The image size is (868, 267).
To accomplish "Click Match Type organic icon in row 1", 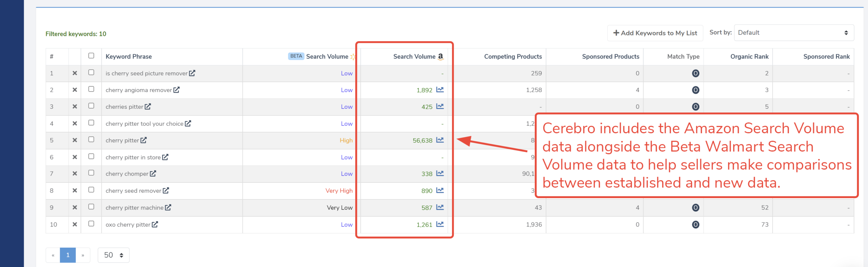I will [695, 73].
